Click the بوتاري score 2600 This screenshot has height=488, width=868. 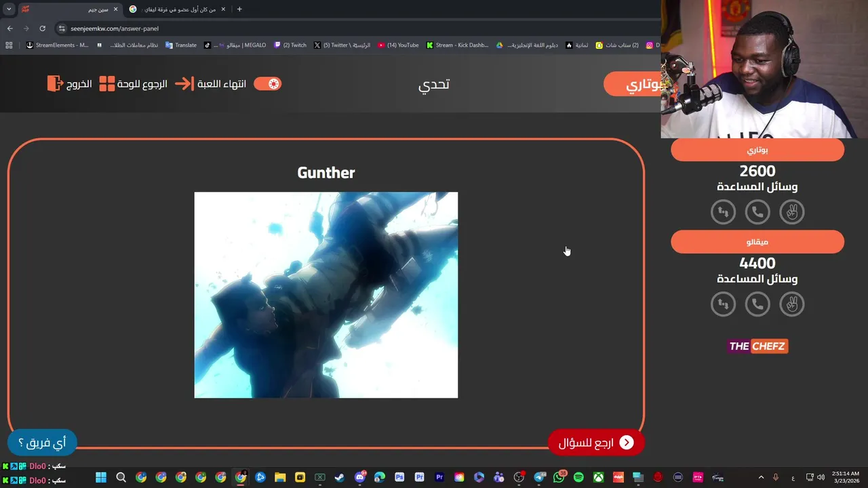(x=757, y=171)
